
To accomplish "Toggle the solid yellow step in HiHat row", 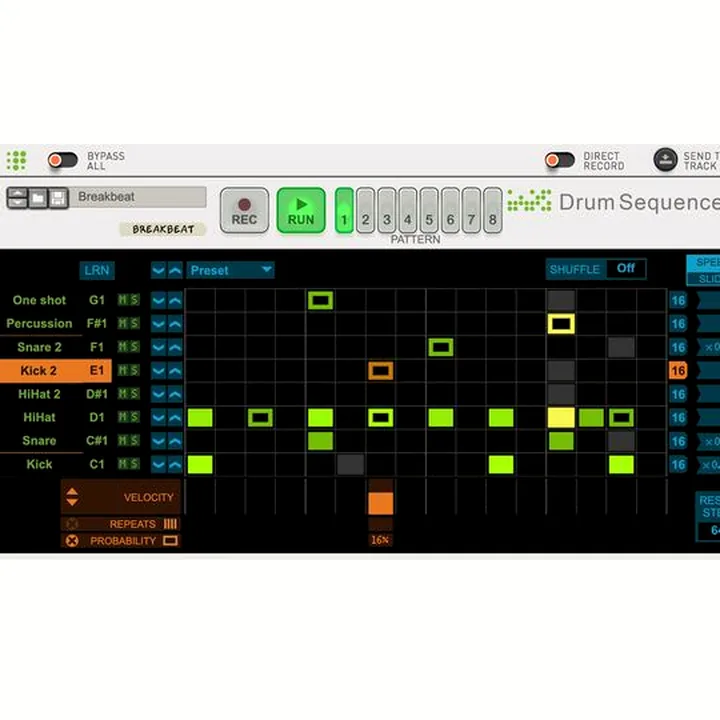I will pos(561,418).
